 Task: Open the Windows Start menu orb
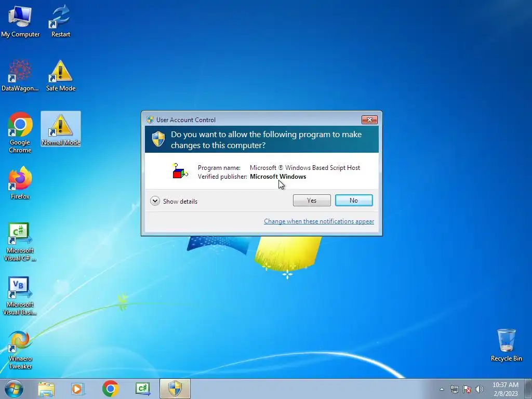coord(14,389)
